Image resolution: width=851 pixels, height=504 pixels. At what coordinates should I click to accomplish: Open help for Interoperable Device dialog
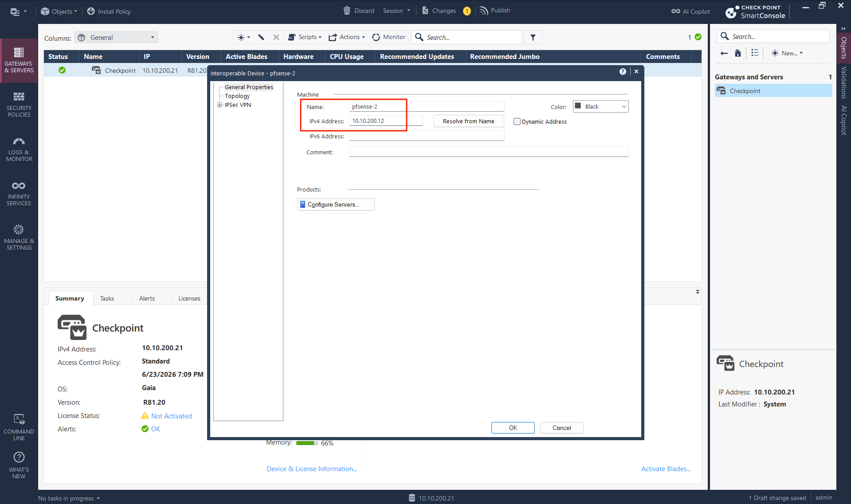pyautogui.click(x=623, y=71)
